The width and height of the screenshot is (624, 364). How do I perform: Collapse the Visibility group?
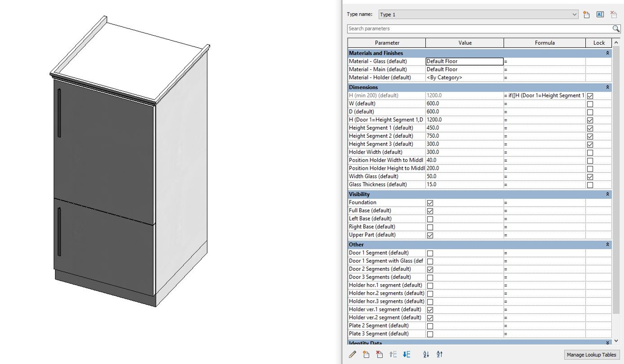pos(607,194)
